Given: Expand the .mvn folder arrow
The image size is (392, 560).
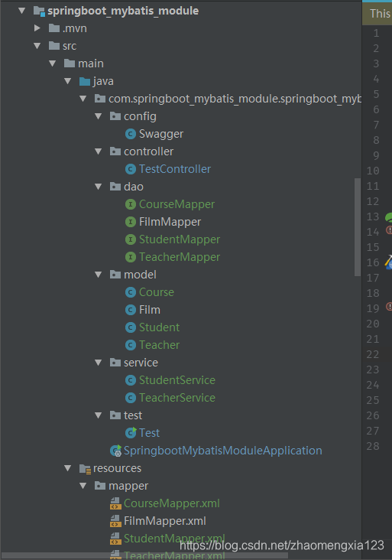Looking at the screenshot, I should [37, 28].
